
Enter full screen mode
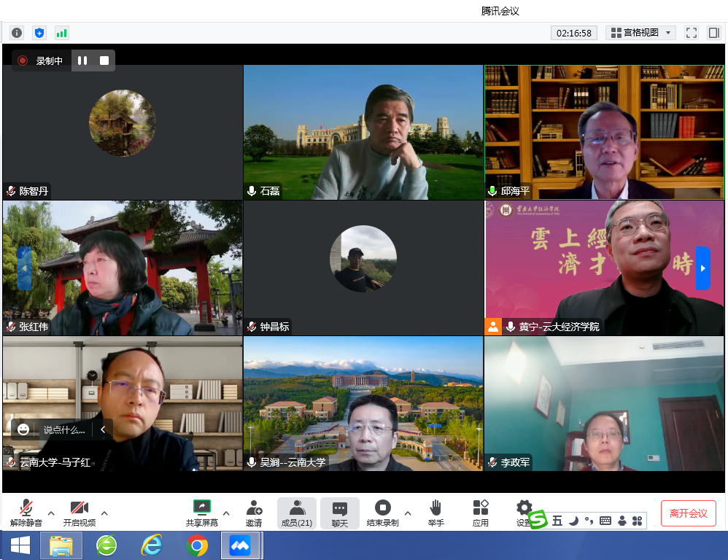tap(692, 33)
